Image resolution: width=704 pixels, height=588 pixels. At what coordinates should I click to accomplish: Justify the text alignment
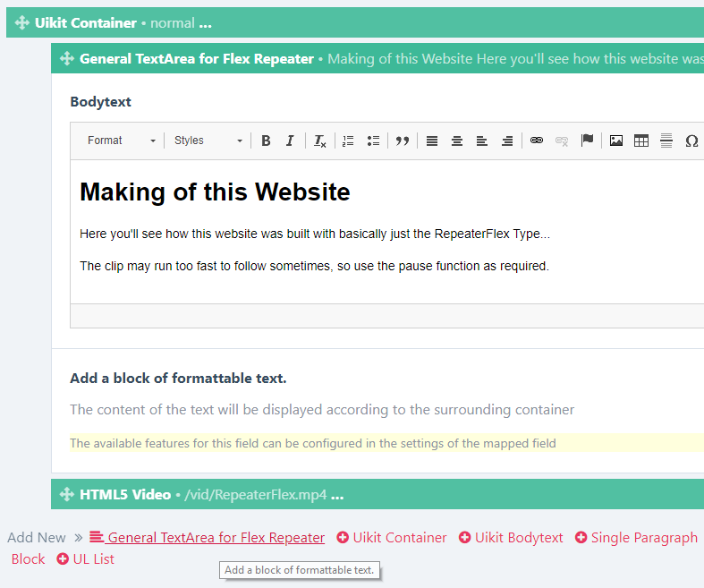click(x=432, y=141)
